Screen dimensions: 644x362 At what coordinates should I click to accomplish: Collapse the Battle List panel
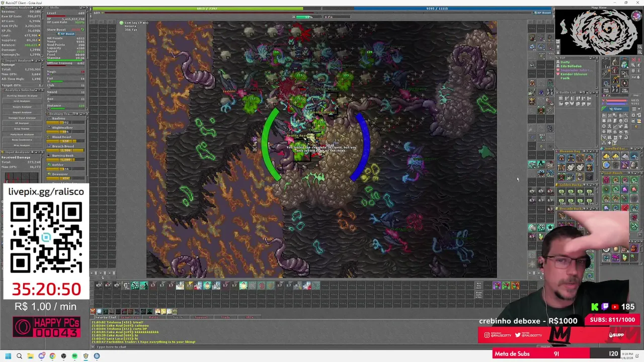point(593,93)
